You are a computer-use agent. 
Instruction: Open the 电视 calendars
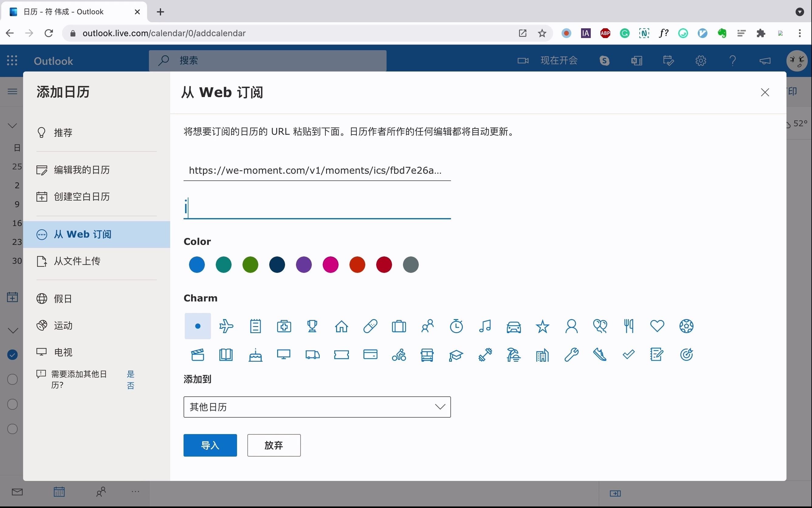97,352
